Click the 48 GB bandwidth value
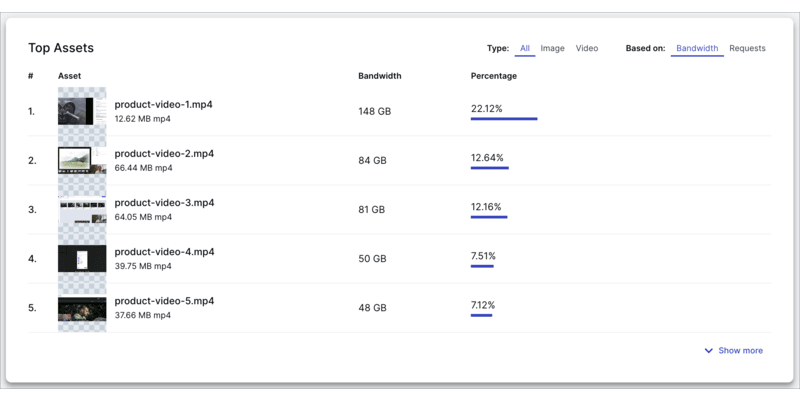The image size is (800, 400). (372, 308)
